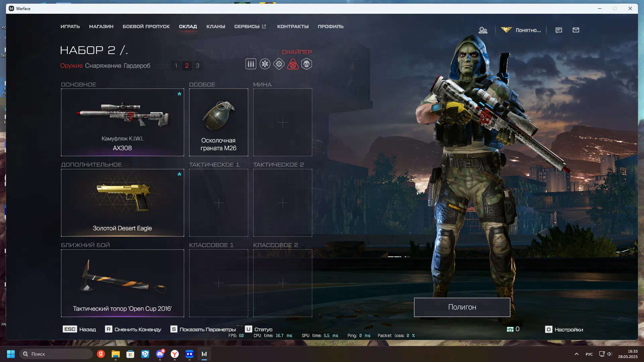This screenshot has width=644, height=362.
Task: Add item to КЛАССОВОЕ 1 slot
Action: (x=218, y=283)
